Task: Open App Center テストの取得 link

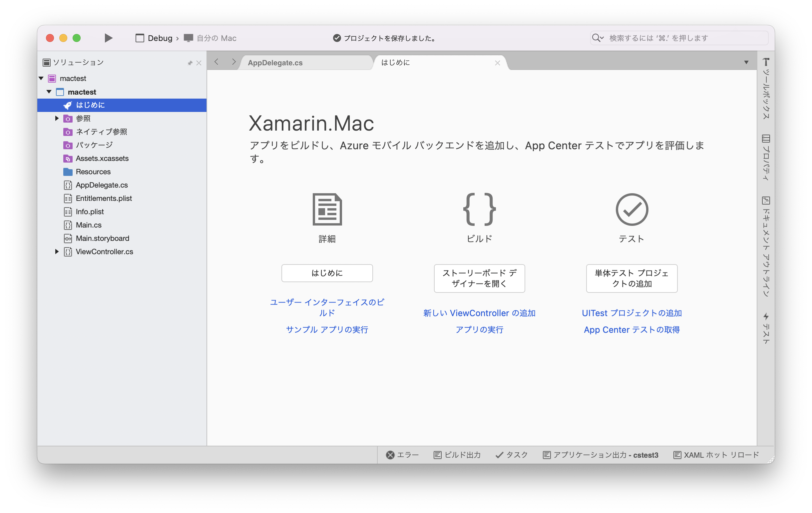Action: point(632,330)
